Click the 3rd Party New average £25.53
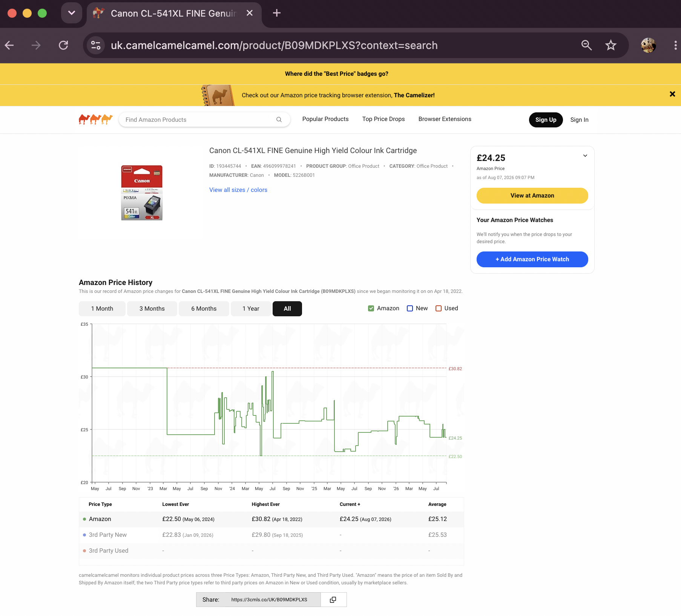 pos(437,535)
